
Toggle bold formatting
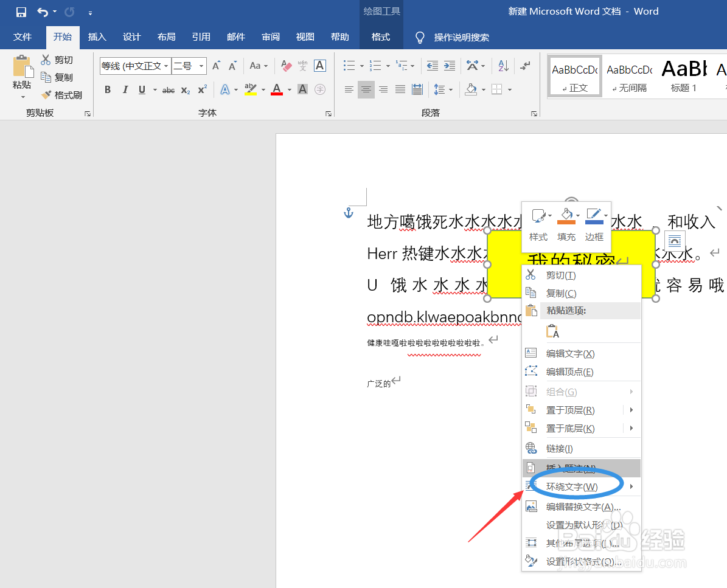point(107,89)
